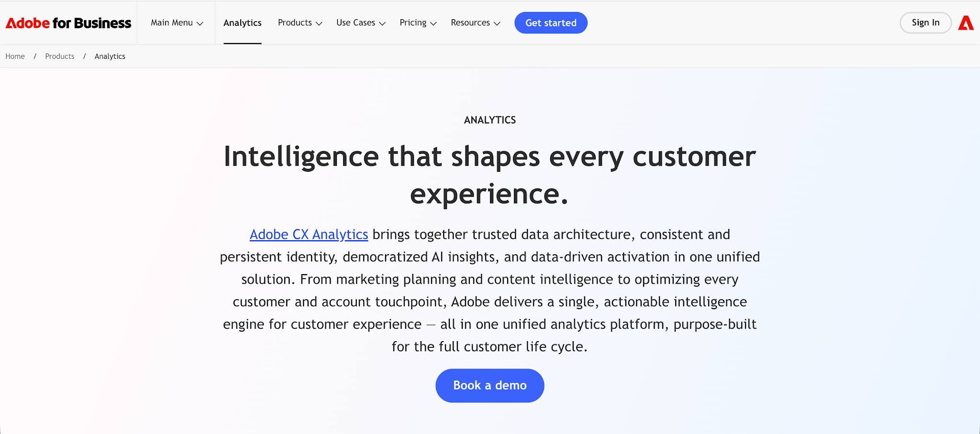Open the Pricing menu in the navbar

coord(417,22)
